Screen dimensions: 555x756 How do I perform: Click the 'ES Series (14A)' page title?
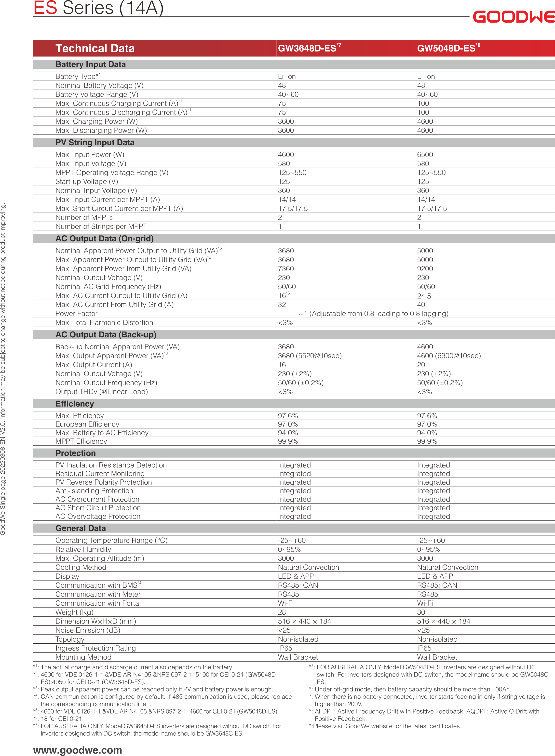(x=98, y=8)
